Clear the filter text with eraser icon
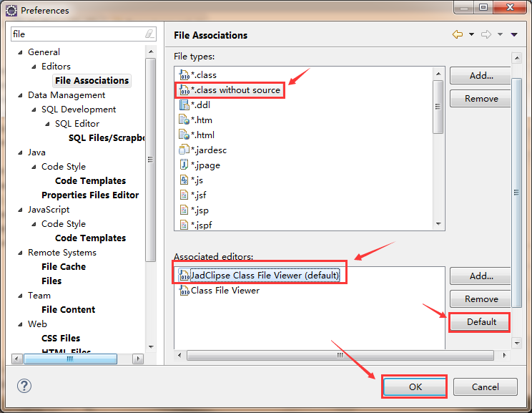The height and width of the screenshot is (413, 532). click(149, 34)
